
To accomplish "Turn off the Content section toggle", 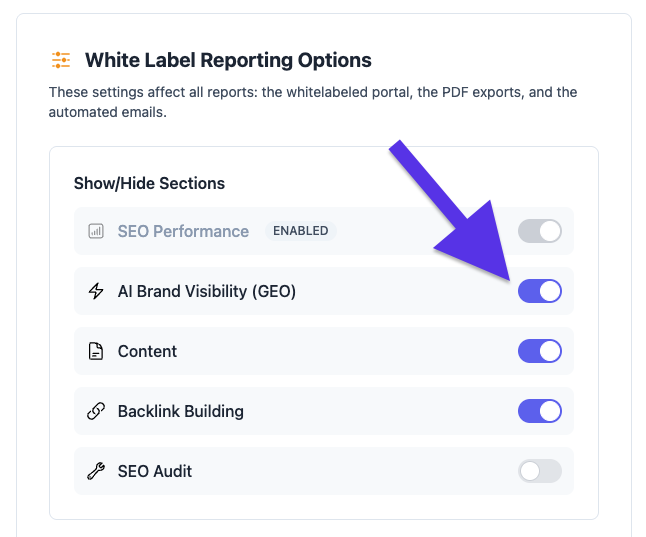I will [x=540, y=351].
